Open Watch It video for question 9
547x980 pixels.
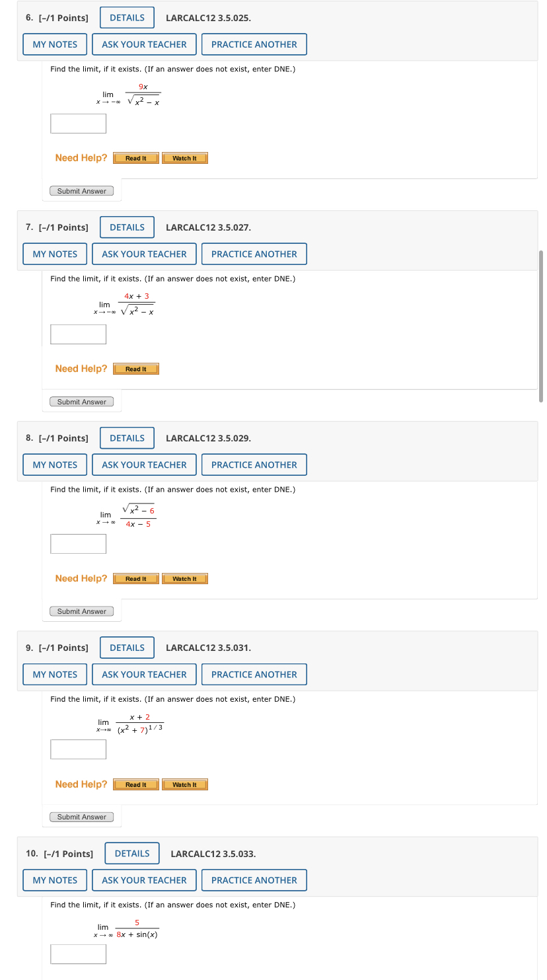(x=184, y=784)
